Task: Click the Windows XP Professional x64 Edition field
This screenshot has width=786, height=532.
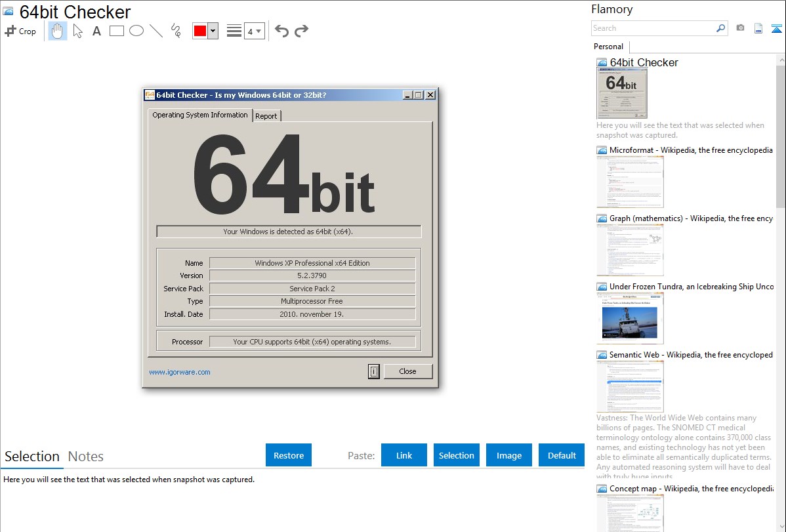Action: 312,263
